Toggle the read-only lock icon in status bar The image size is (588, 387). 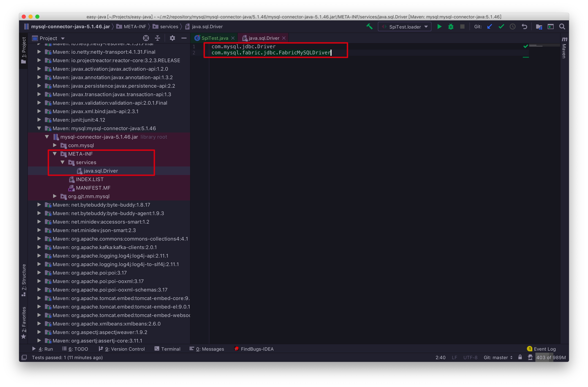click(520, 357)
